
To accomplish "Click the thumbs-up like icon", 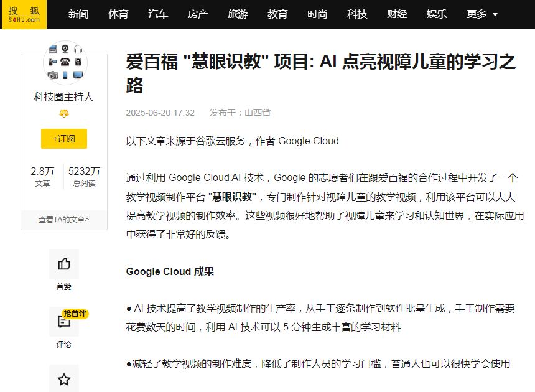I will tap(64, 264).
